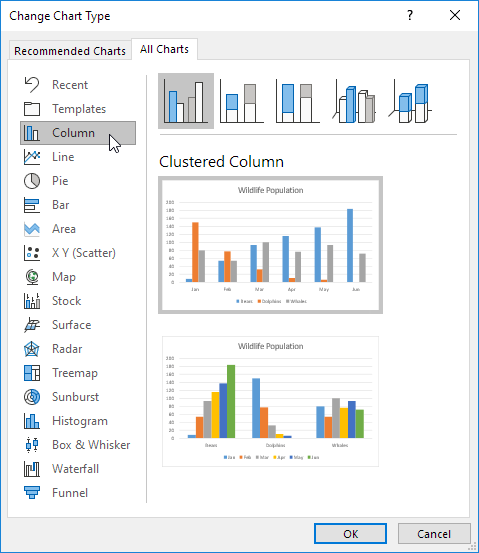Open the Templates chart category
479x553 pixels.
click(x=78, y=109)
